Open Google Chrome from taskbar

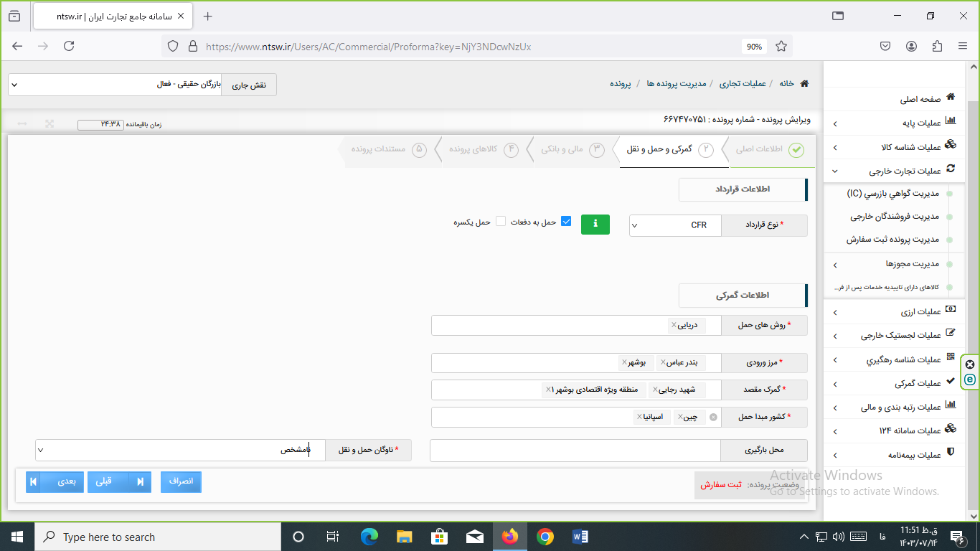pos(545,537)
